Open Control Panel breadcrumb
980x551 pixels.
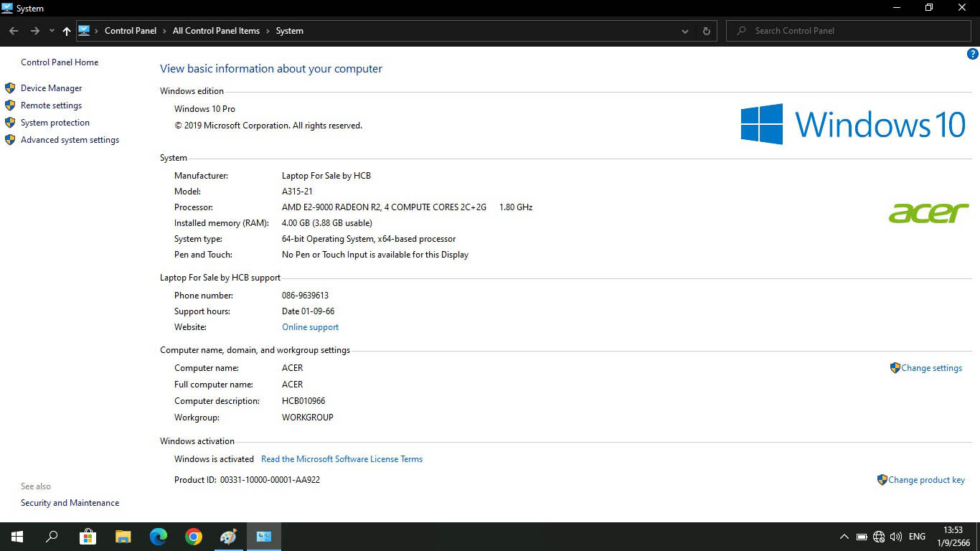click(x=131, y=31)
